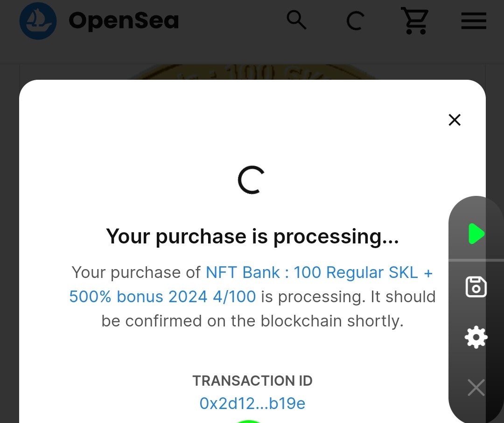Open the floating toolbar settings gear
The height and width of the screenshot is (423, 504).
(476, 337)
